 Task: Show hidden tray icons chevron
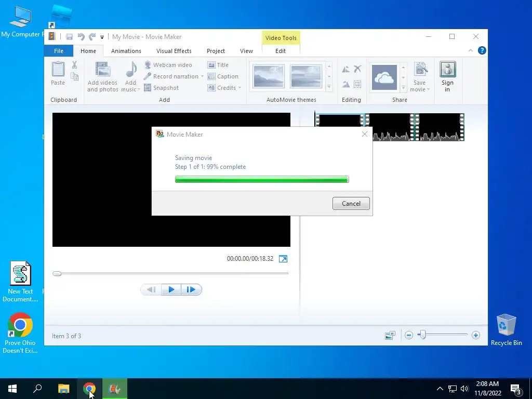click(440, 389)
